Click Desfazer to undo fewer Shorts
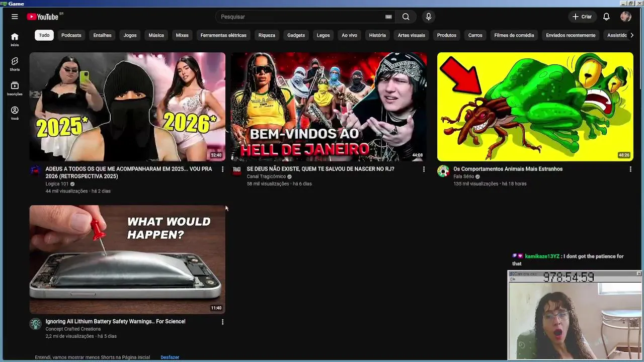Screen dimensions: 644x362 [170, 357]
